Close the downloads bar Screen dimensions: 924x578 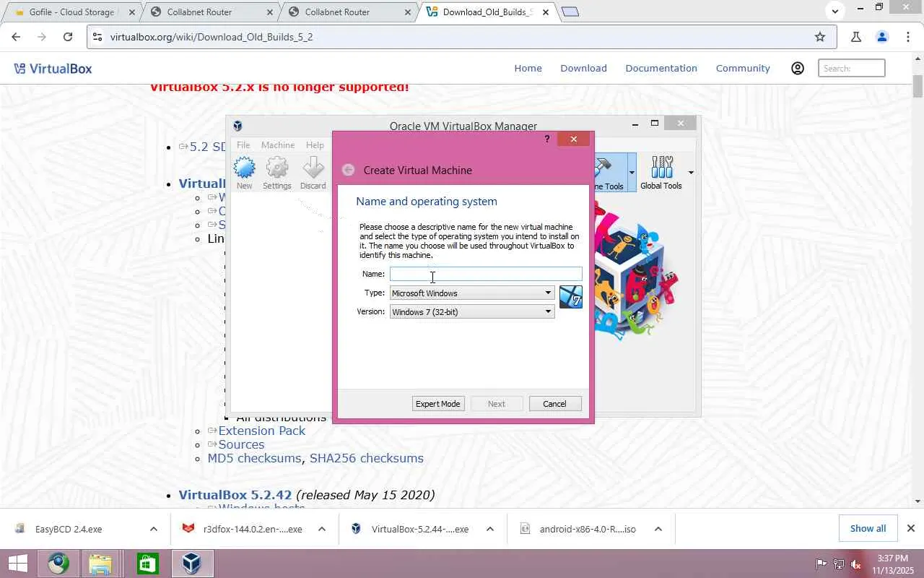(911, 528)
